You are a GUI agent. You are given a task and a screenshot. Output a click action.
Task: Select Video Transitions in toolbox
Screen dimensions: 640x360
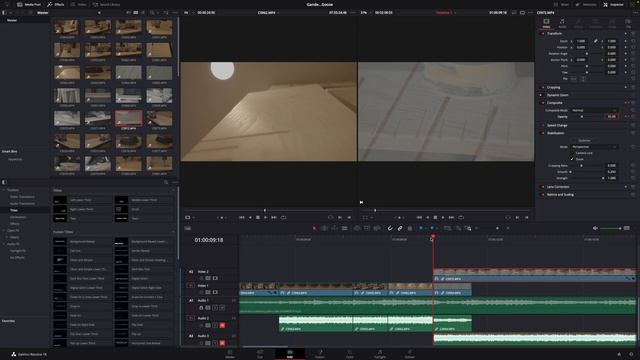tap(22, 197)
